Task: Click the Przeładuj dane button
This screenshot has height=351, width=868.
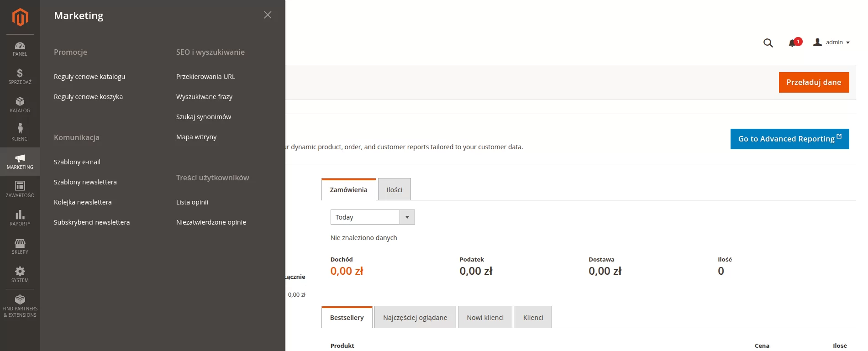Action: [814, 83]
